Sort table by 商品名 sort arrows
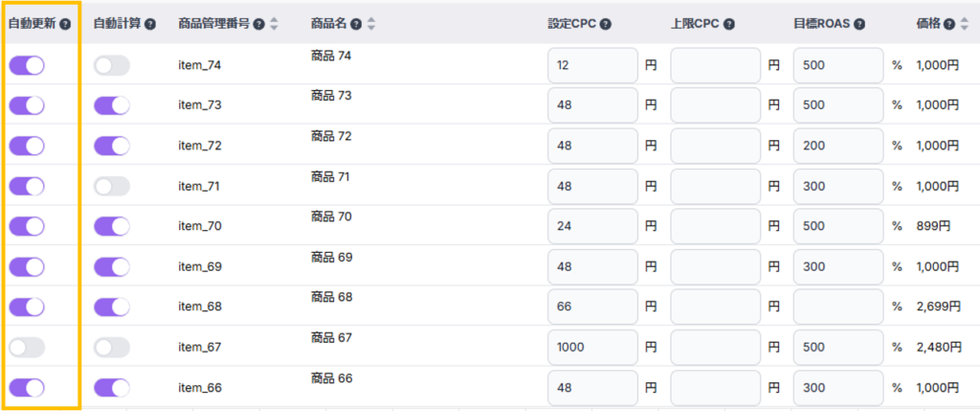The height and width of the screenshot is (411, 980). pyautogui.click(x=371, y=24)
